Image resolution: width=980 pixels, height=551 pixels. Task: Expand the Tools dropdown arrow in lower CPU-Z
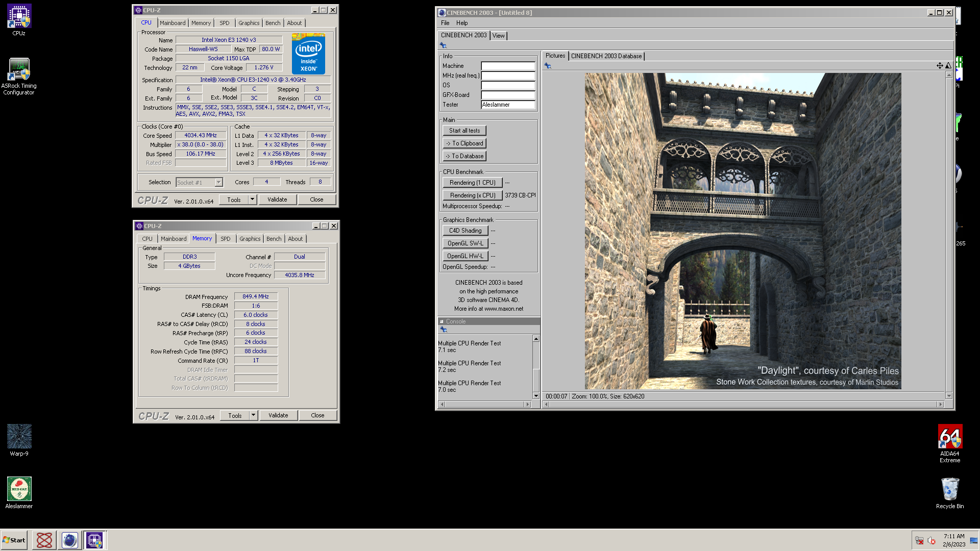253,415
